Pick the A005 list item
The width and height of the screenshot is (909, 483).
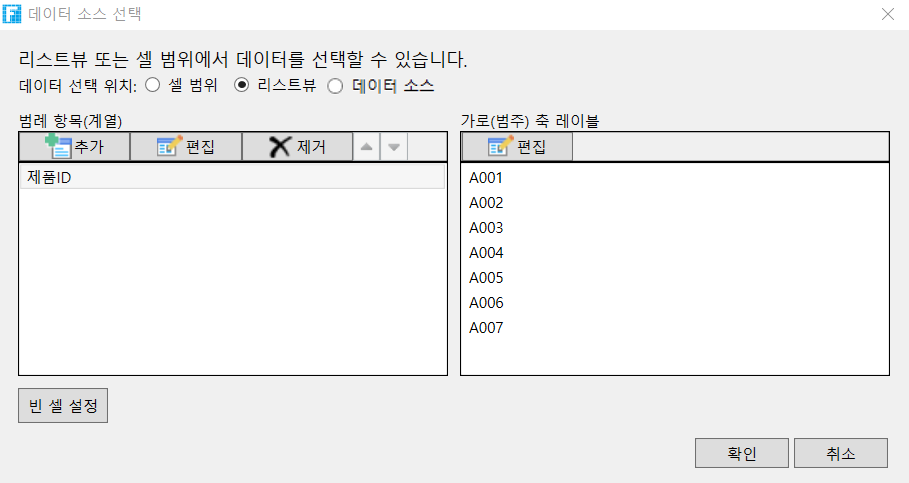click(x=486, y=278)
